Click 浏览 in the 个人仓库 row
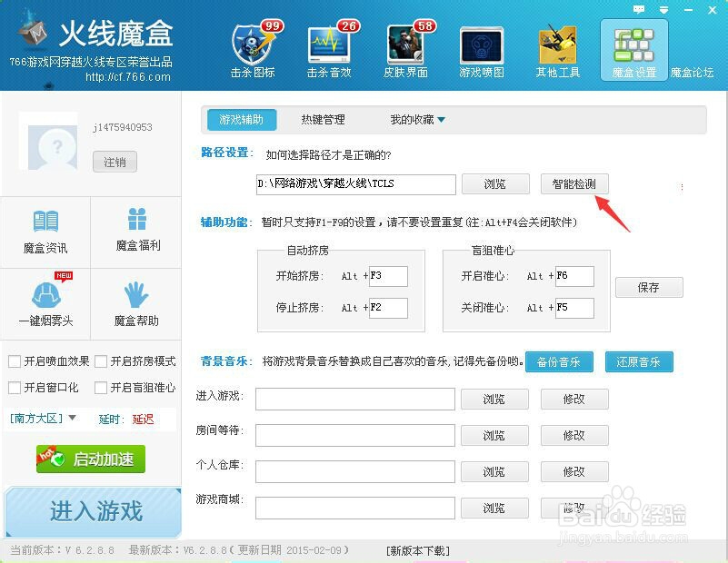Viewport: 728px width, 563px height. pyautogui.click(x=494, y=471)
